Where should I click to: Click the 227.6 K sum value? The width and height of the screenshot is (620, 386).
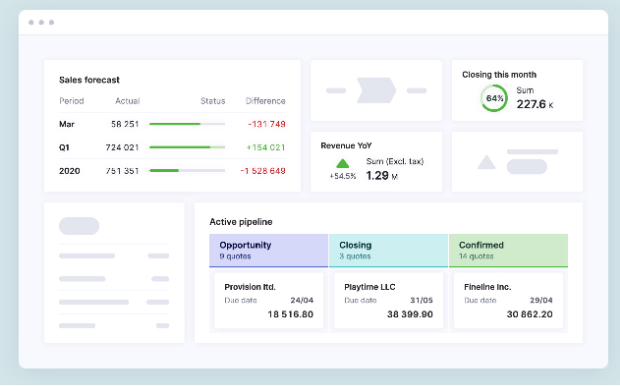[x=535, y=104]
